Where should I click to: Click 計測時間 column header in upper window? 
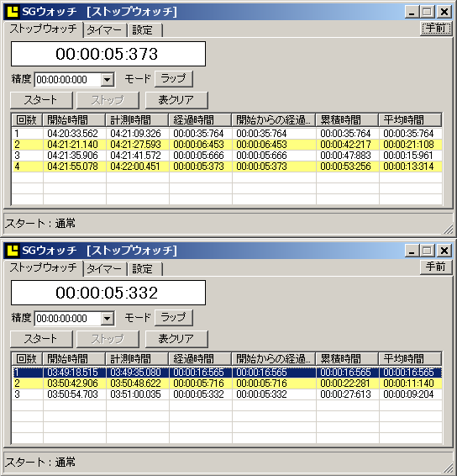[138, 120]
